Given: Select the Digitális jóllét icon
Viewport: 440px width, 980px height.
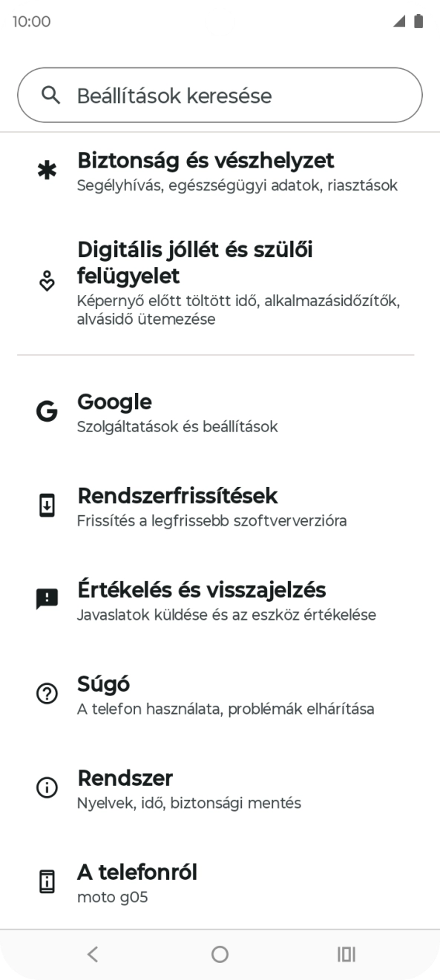Looking at the screenshot, I should point(47,282).
